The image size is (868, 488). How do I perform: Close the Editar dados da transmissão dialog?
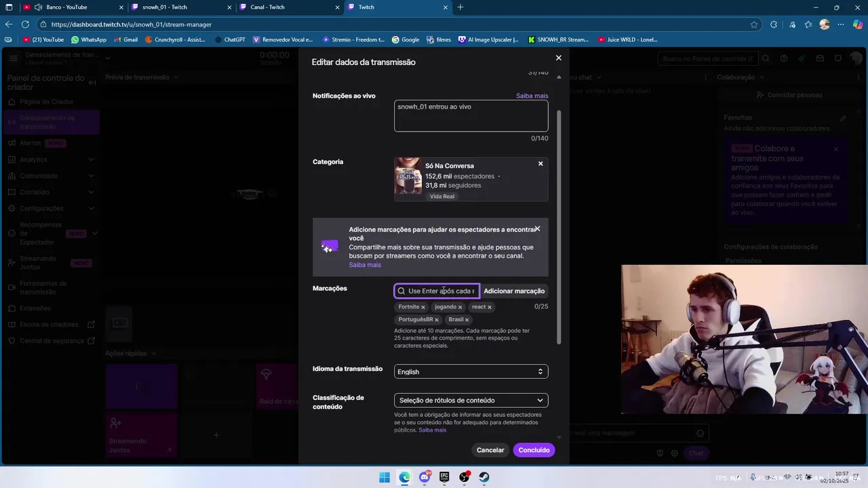click(559, 58)
